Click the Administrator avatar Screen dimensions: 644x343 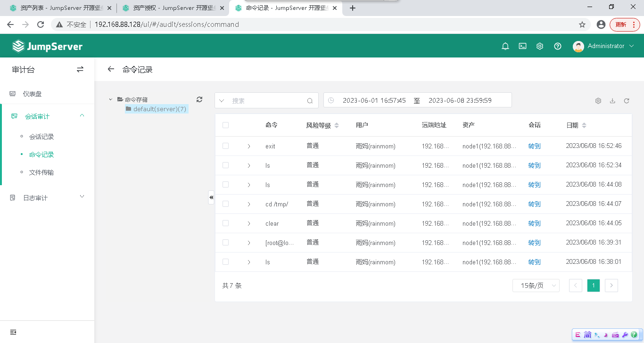coord(578,46)
